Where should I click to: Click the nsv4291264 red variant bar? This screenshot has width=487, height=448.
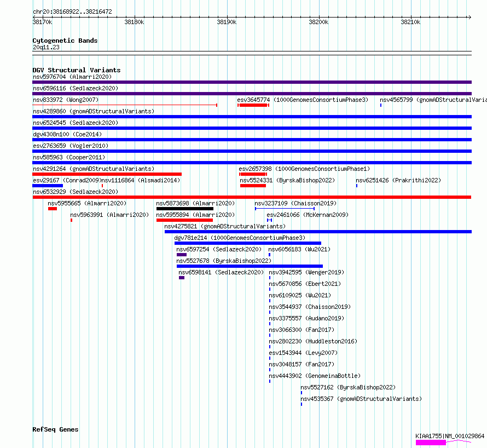point(107,174)
